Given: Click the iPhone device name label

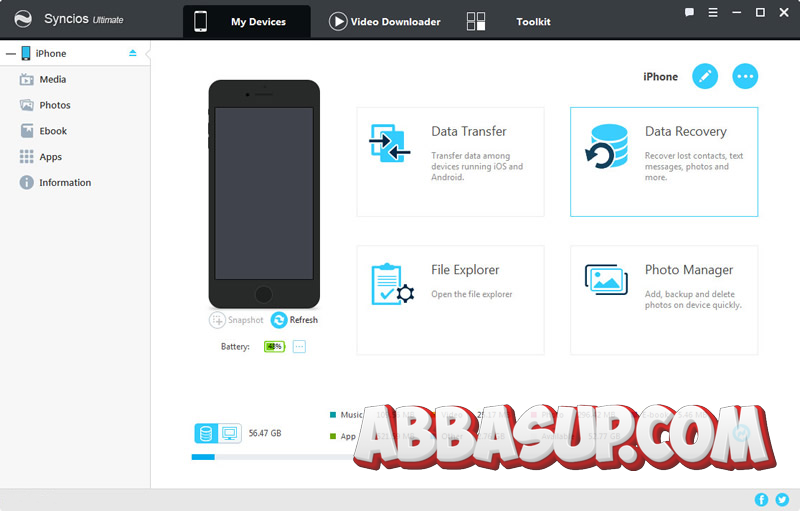Looking at the screenshot, I should (660, 76).
